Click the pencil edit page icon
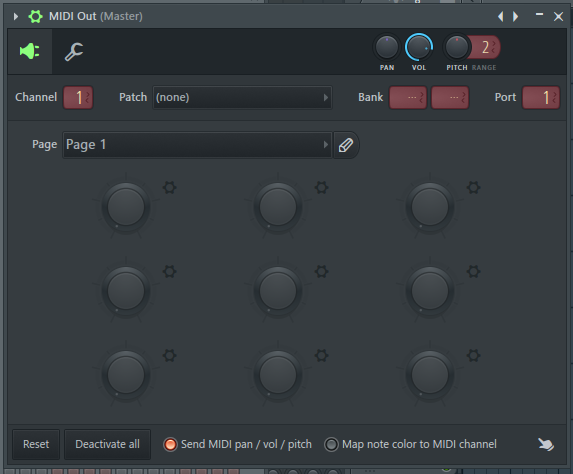 (346, 145)
